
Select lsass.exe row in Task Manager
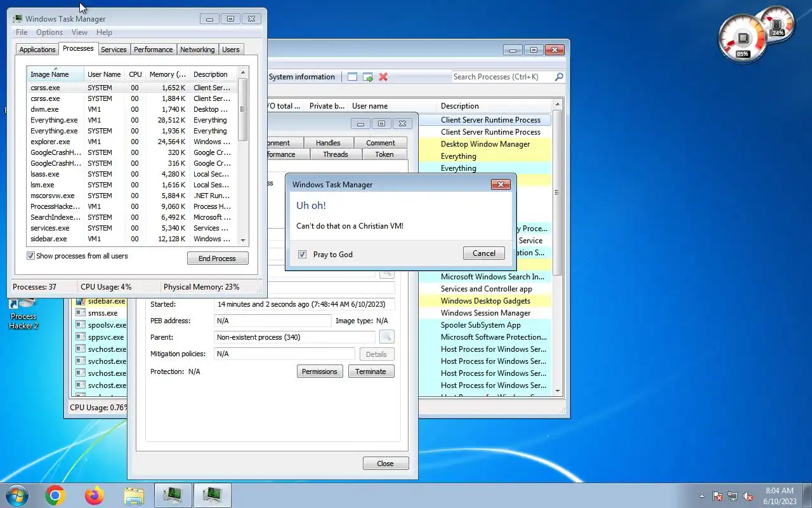(132, 174)
